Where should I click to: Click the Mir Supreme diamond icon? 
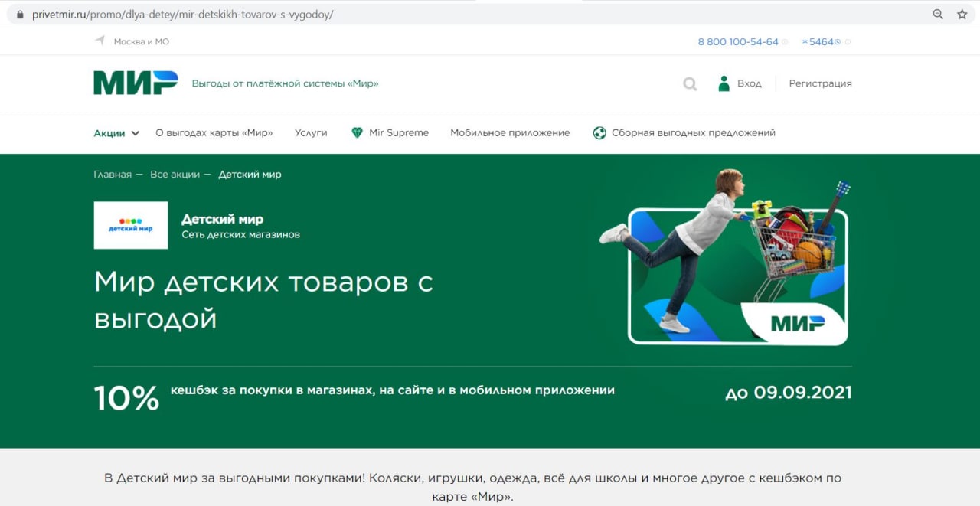coord(357,132)
